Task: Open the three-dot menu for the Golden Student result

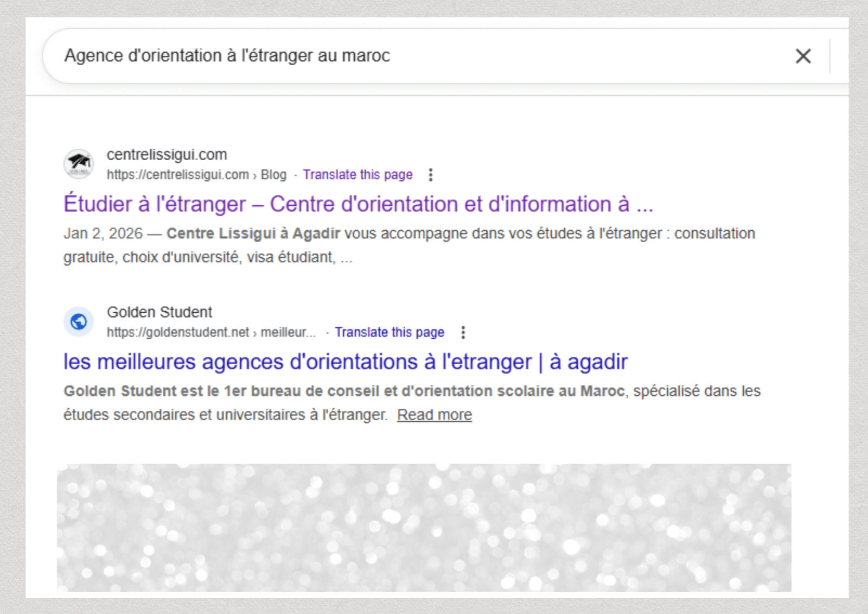Action: [463, 332]
